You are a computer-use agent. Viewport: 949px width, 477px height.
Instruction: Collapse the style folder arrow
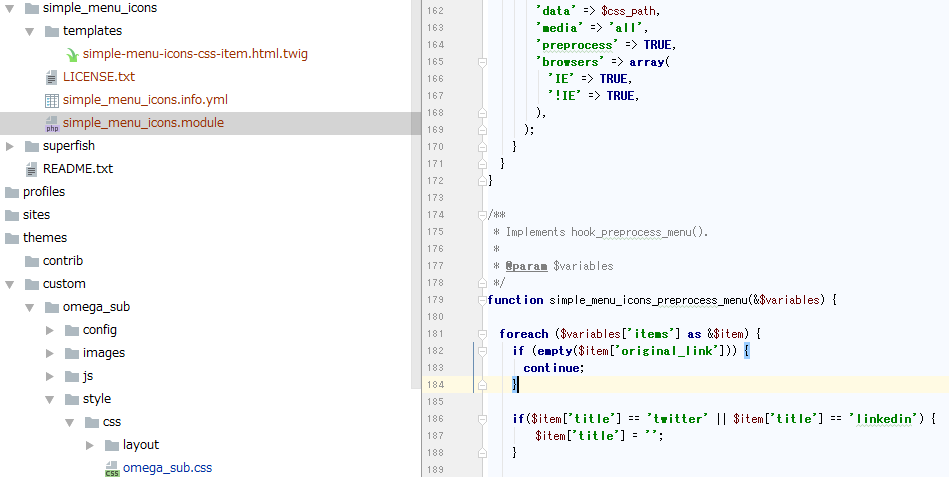click(50, 399)
